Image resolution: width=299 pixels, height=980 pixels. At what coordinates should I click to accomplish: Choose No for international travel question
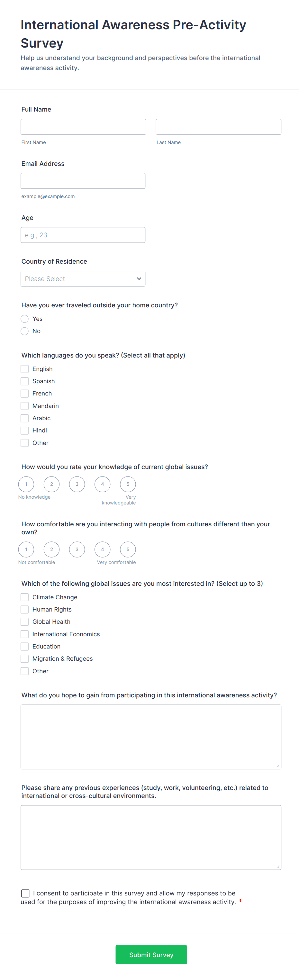[24, 331]
